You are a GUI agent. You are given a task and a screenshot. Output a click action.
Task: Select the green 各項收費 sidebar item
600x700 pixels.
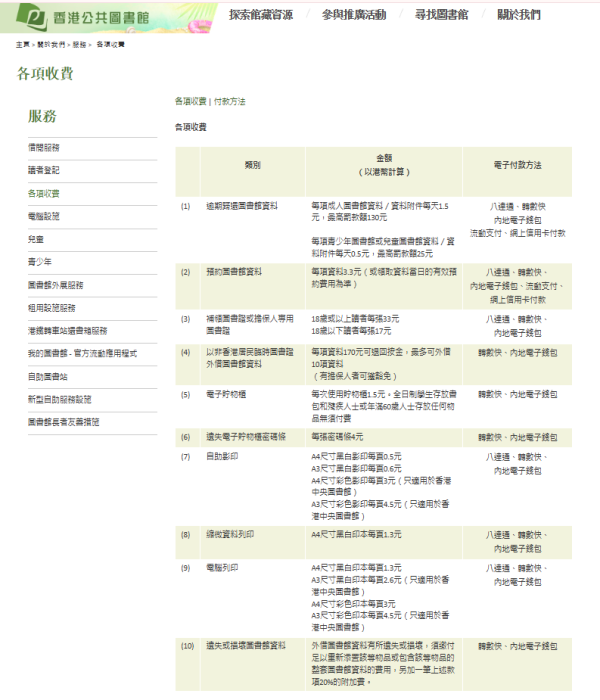44,193
